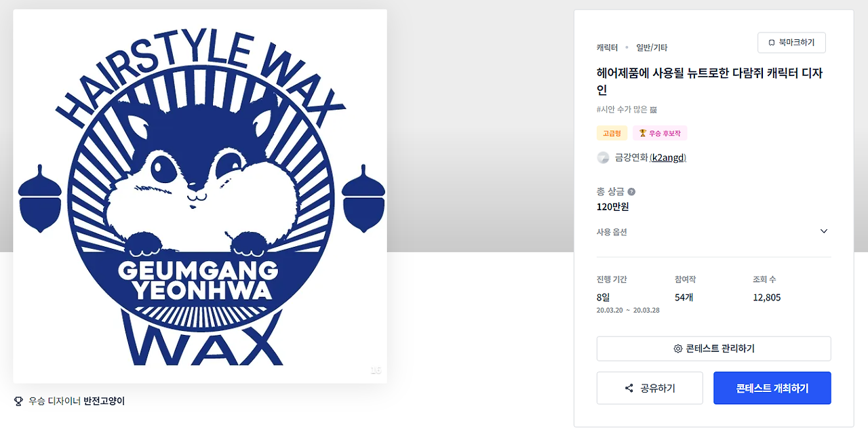This screenshot has height=434, width=868.
Task: Click the 콘테스트 개최하기 blue button
Action: click(772, 388)
